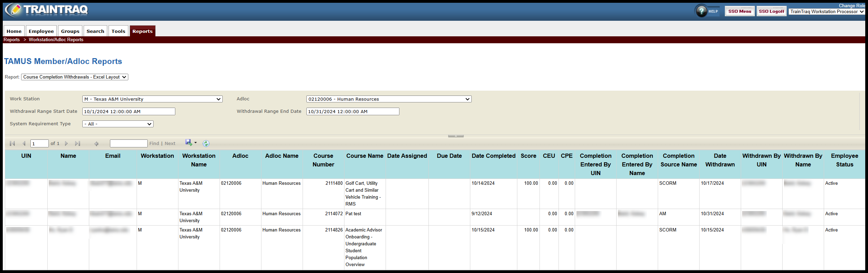The width and height of the screenshot is (868, 273).
Task: Refresh the report with the refresh icon
Action: pos(206,144)
